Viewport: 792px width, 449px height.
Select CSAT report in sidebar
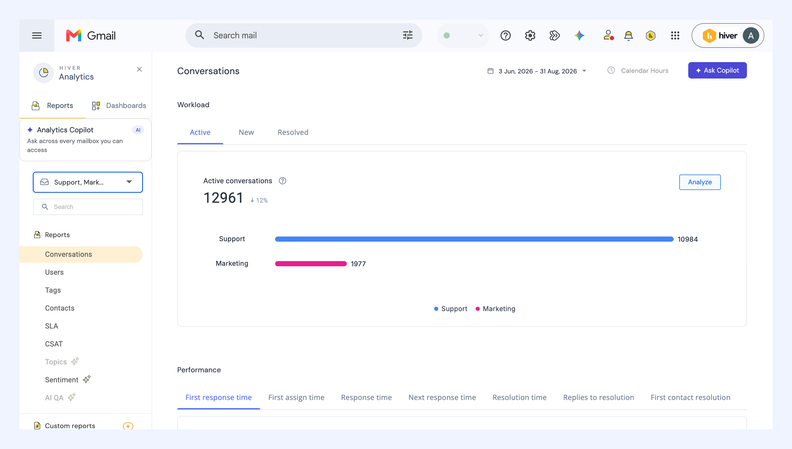(54, 344)
